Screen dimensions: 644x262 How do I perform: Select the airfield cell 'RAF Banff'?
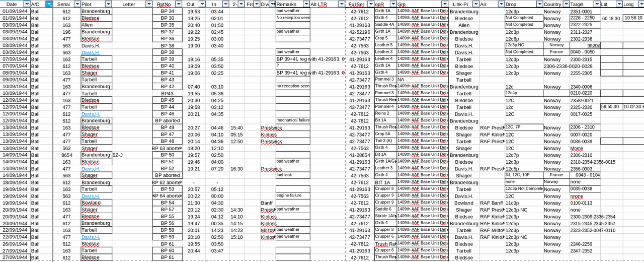coord(492,203)
